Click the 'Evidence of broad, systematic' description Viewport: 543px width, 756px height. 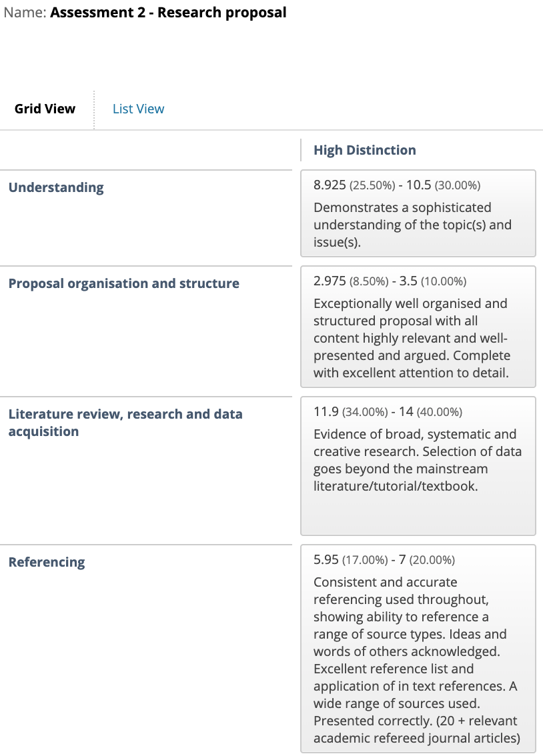418,460
